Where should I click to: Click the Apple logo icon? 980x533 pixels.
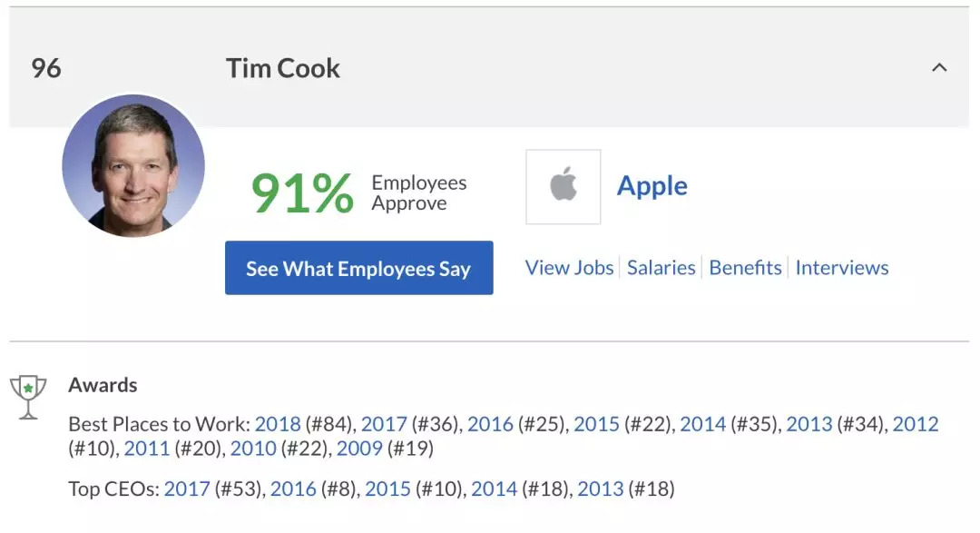click(563, 186)
